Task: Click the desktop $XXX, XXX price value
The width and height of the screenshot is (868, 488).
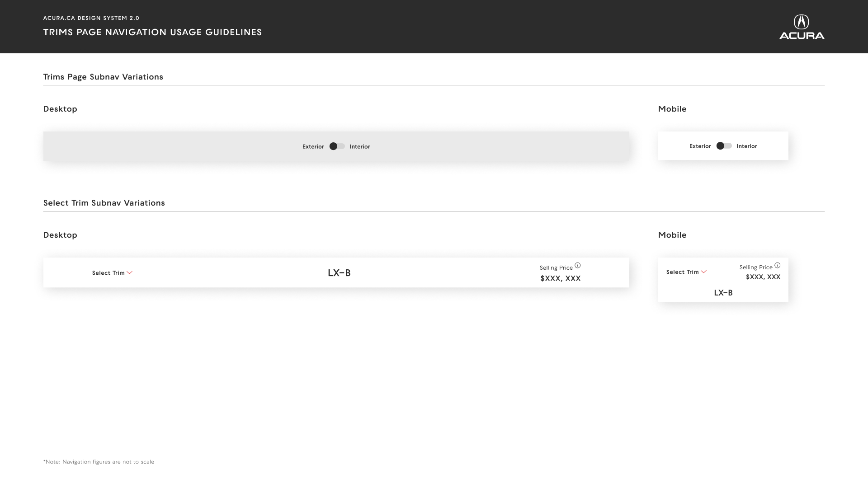Action: pos(561,278)
